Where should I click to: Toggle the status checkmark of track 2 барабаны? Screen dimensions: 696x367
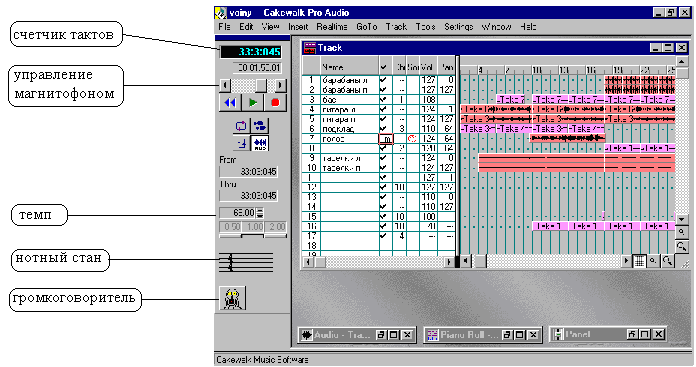click(x=383, y=90)
